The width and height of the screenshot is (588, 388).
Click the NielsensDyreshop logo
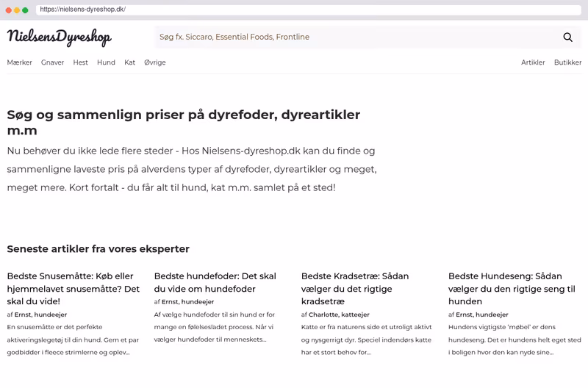(x=60, y=37)
